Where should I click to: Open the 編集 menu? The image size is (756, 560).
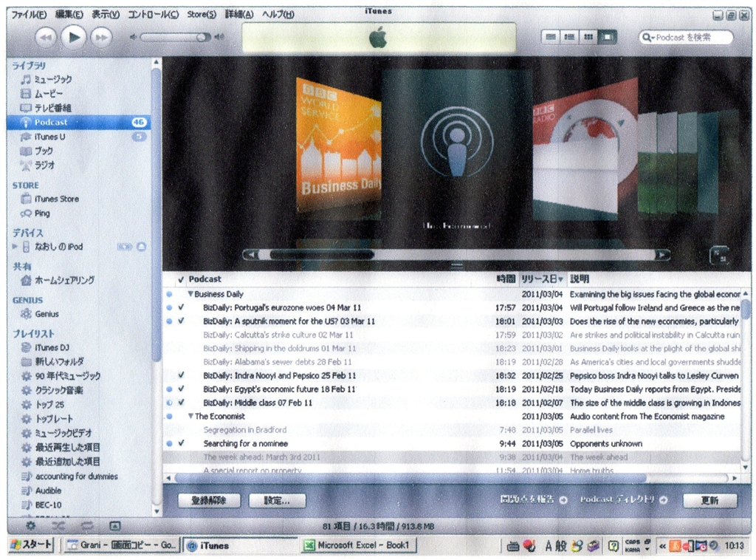coord(69,15)
